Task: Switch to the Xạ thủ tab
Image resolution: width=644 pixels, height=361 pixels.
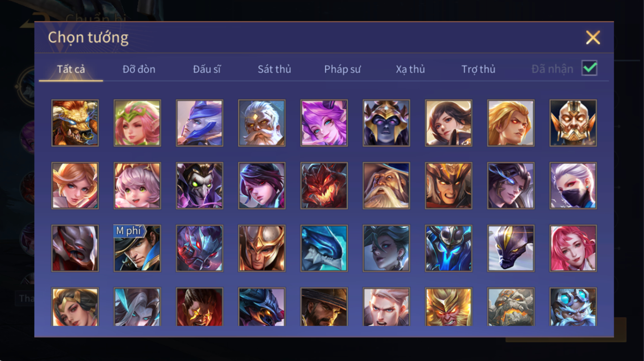Action: [410, 69]
